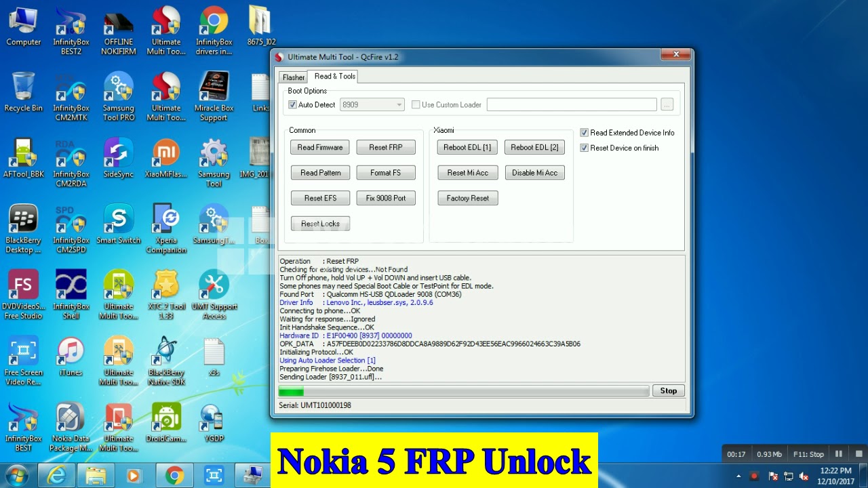Select the InfinityBox CM2MTK shortcut

[71, 97]
